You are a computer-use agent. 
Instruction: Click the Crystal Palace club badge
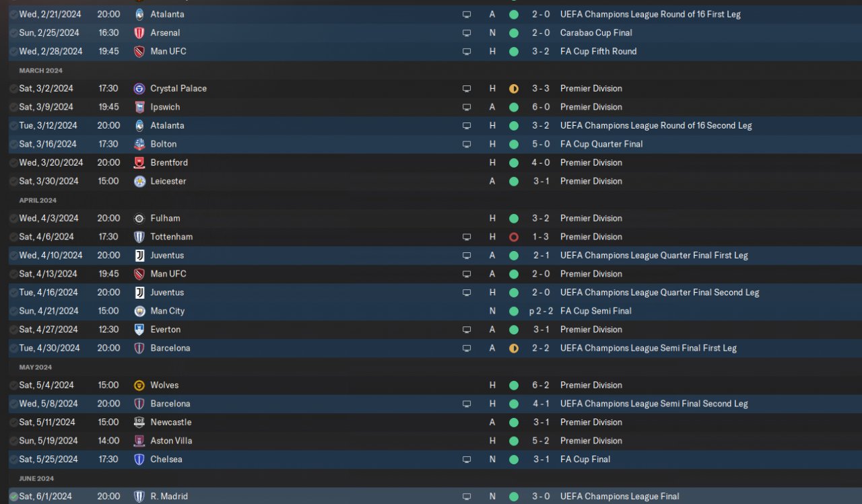pos(139,89)
